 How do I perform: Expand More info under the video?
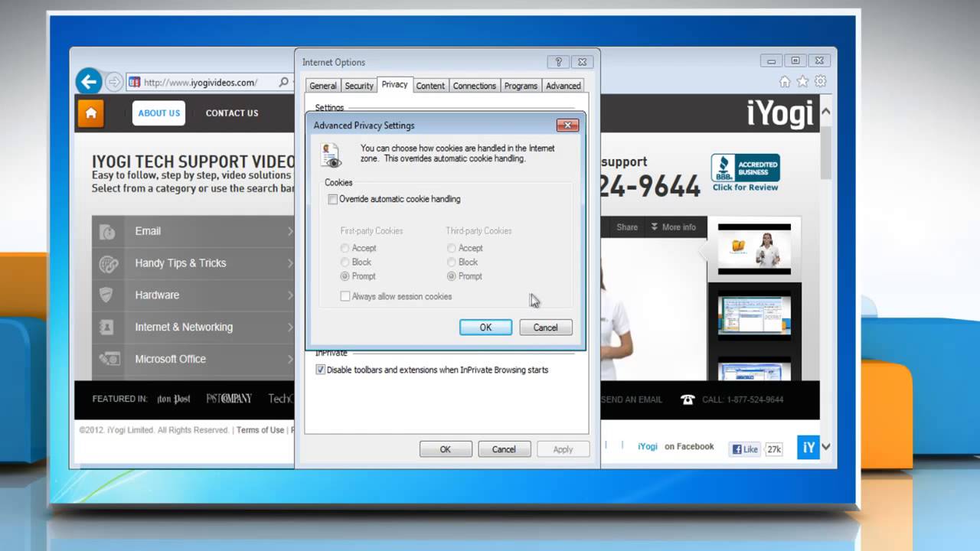pyautogui.click(x=673, y=227)
